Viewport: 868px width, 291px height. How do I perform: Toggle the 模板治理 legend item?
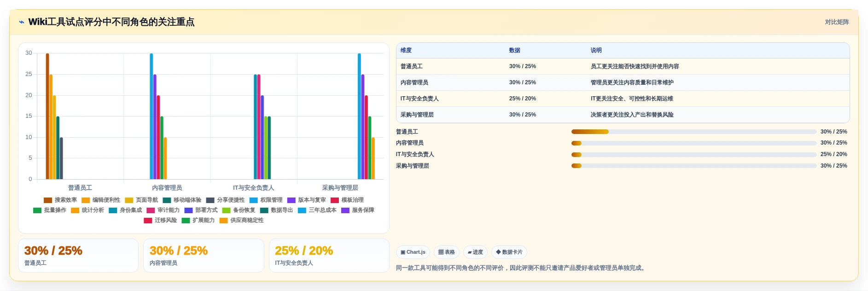(347, 200)
